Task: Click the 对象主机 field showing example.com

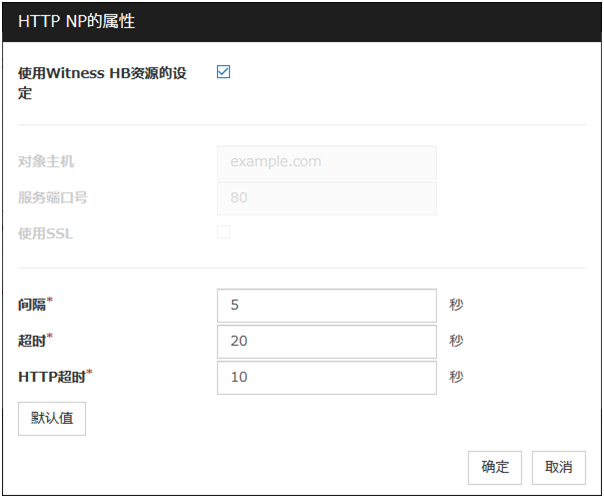Action: 326,161
